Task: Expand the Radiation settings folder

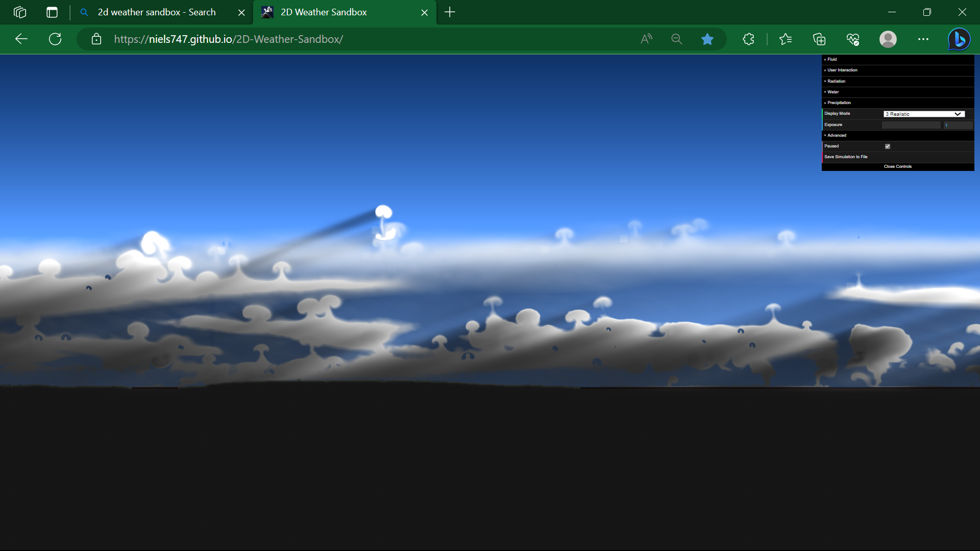Action: (x=897, y=81)
